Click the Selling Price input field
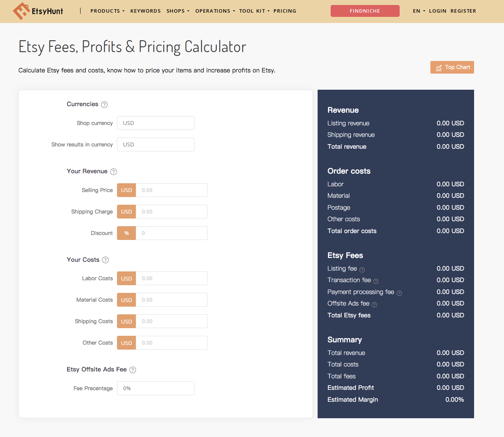Screen dimensions: 504x437 pyautogui.click(x=171, y=190)
